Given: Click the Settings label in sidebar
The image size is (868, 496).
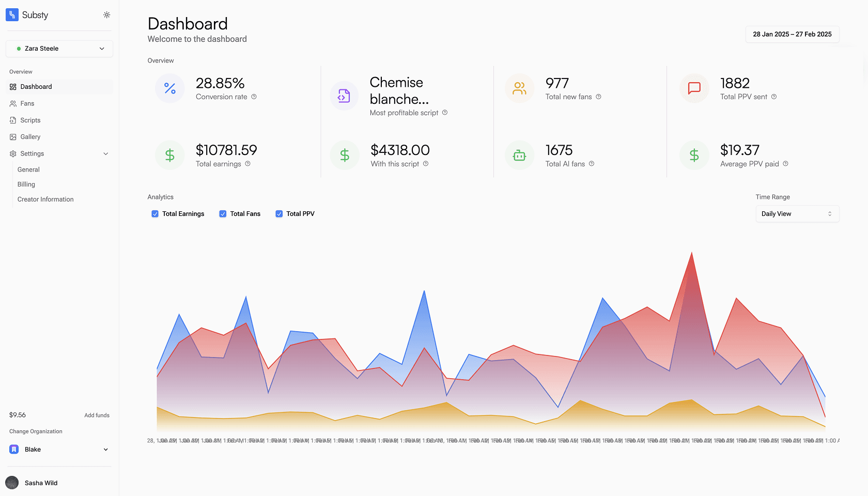Looking at the screenshot, I should point(32,154).
